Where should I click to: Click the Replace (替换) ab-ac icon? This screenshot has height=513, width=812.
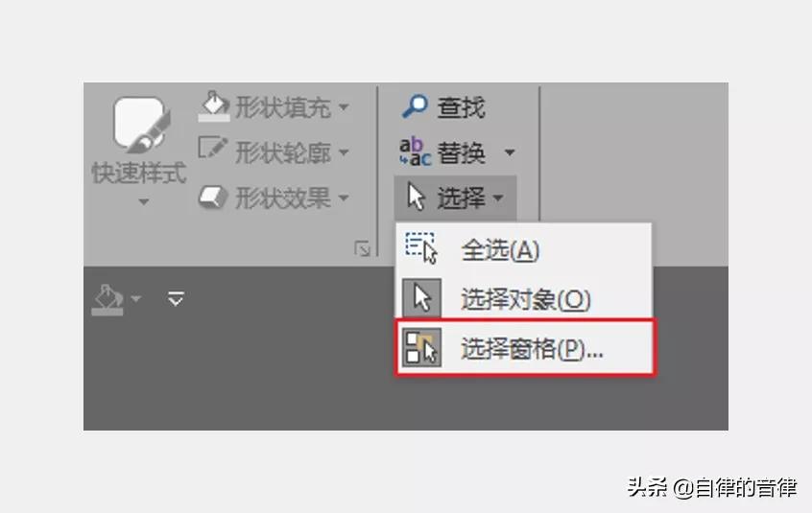415,152
